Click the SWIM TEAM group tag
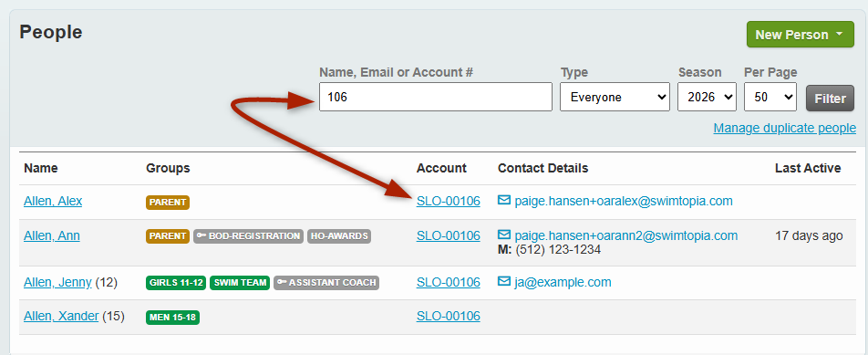This screenshot has width=868, height=355. coord(240,283)
